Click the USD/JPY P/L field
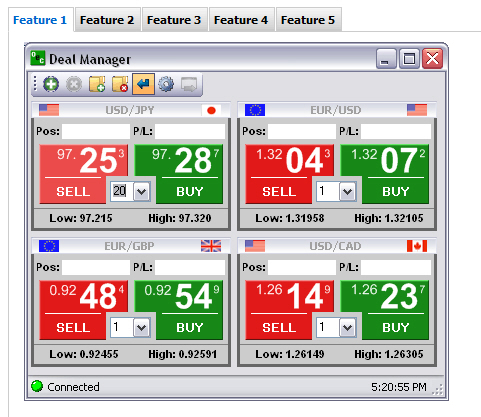 (x=190, y=131)
